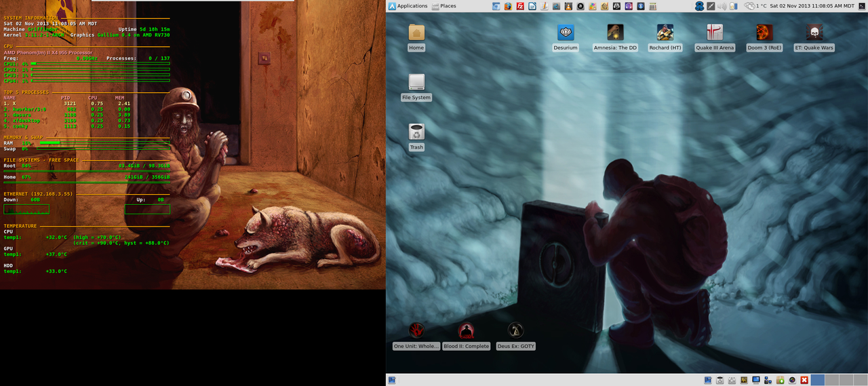
Task: Open the Trash desktop icon
Action: 416,137
